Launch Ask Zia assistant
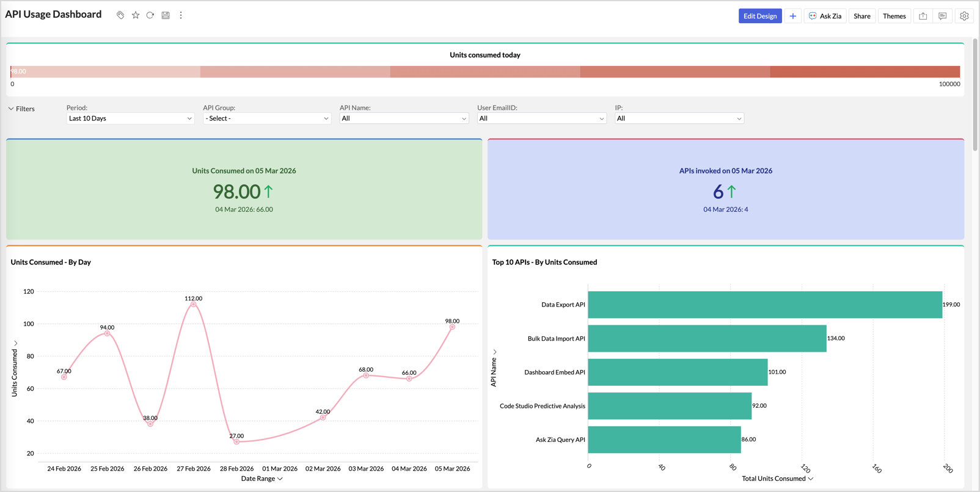Viewport: 980px width, 492px height. [825, 16]
